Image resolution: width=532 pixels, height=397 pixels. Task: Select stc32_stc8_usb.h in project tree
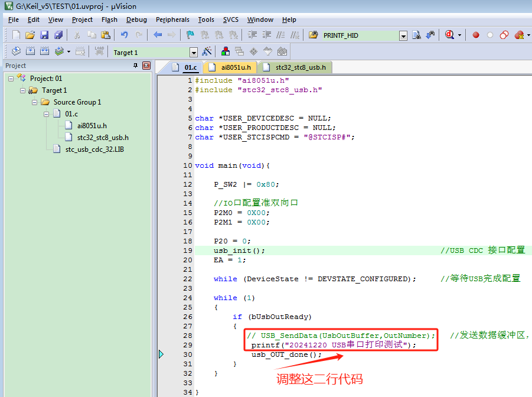pos(103,138)
